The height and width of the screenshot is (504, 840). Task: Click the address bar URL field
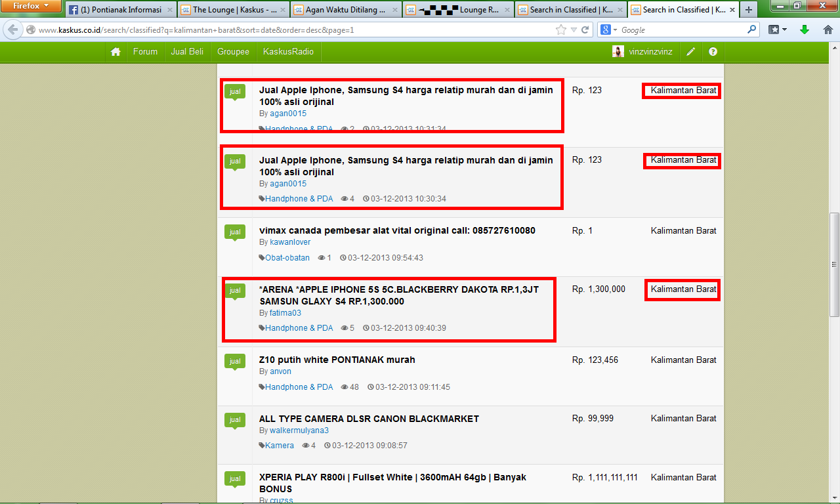295,30
